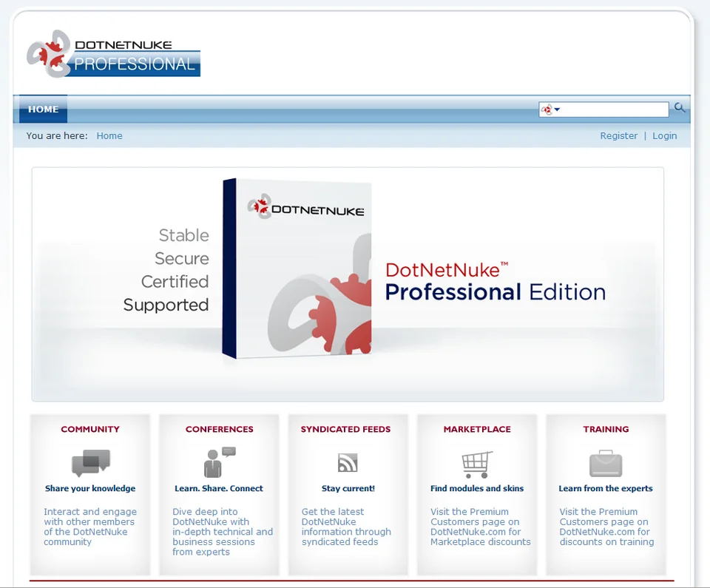
Task: Click the Marketplace shopping cart icon
Action: 477,464
